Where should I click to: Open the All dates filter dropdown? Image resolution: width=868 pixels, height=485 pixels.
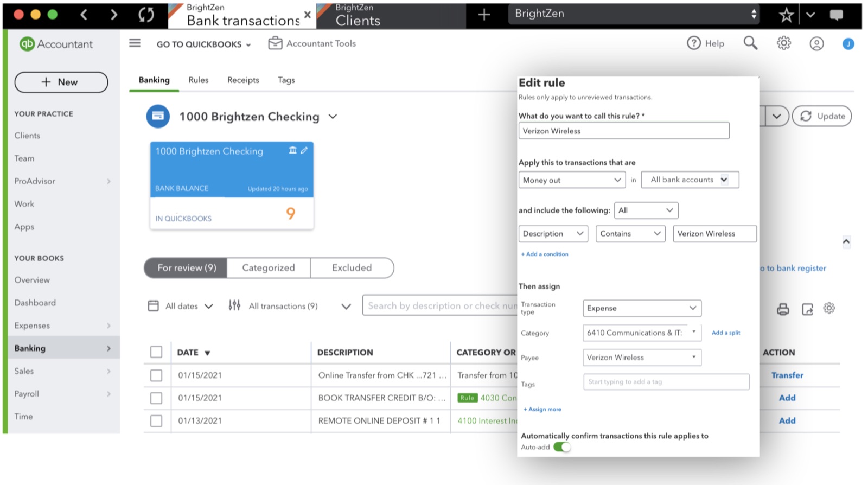click(189, 306)
